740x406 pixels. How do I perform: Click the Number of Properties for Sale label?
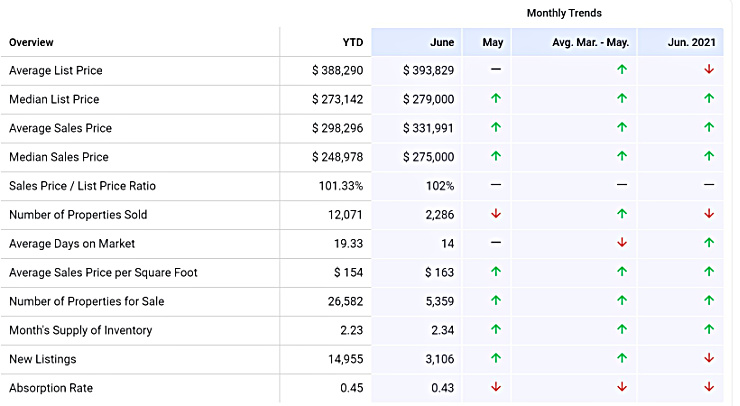click(x=86, y=301)
